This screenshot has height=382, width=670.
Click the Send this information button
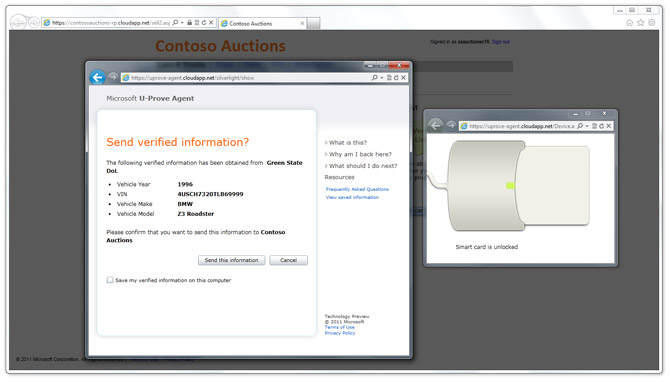point(232,260)
